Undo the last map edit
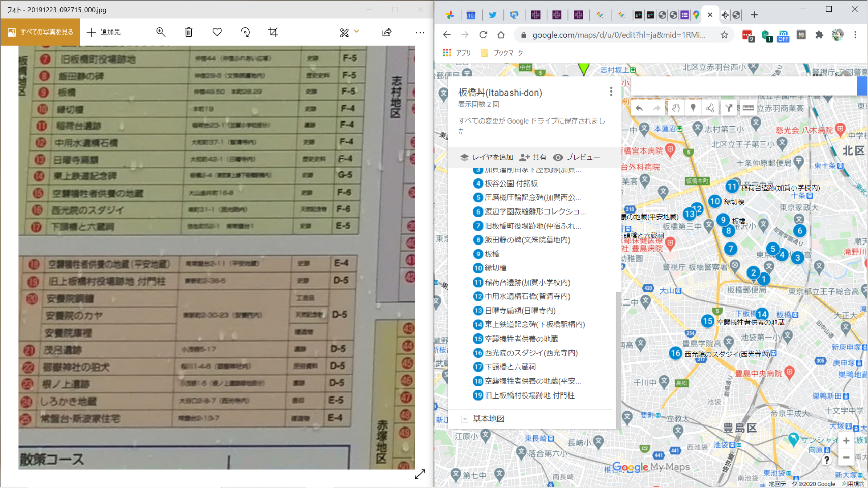Image resolution: width=868 pixels, height=488 pixels. point(639,108)
